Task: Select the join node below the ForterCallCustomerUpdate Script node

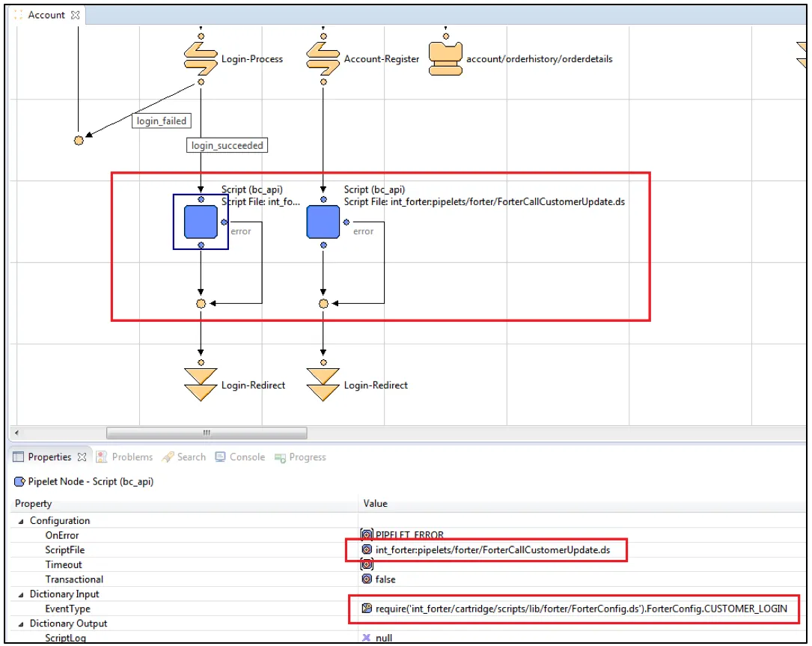Action: point(323,304)
